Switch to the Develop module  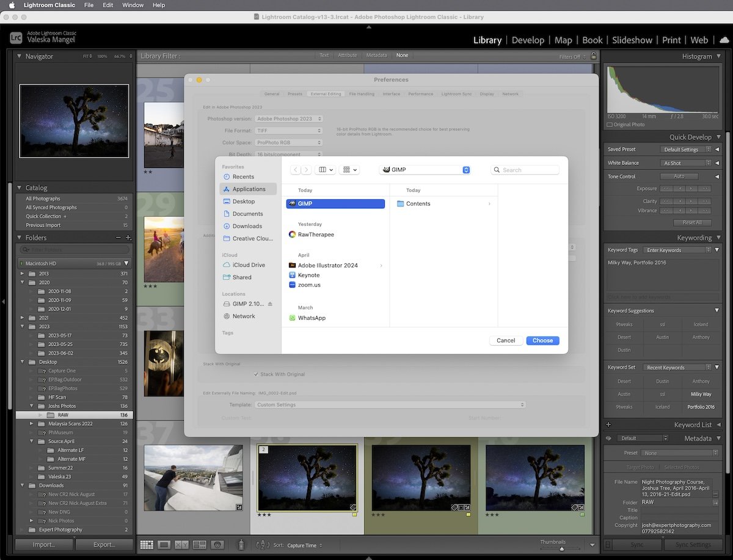click(528, 40)
